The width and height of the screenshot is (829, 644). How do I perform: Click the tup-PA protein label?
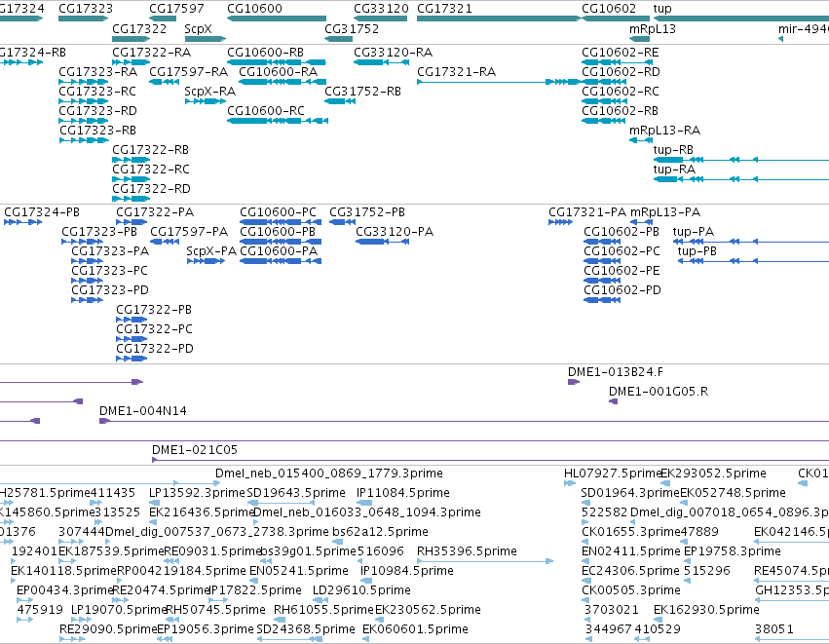[x=694, y=232]
